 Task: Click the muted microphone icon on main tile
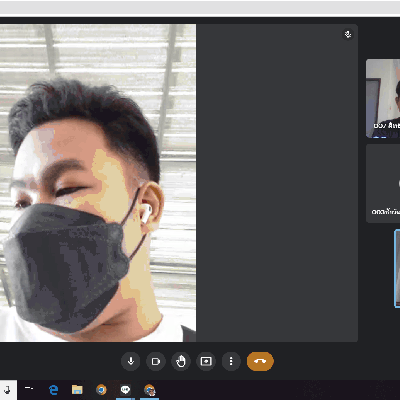pyautogui.click(x=348, y=34)
